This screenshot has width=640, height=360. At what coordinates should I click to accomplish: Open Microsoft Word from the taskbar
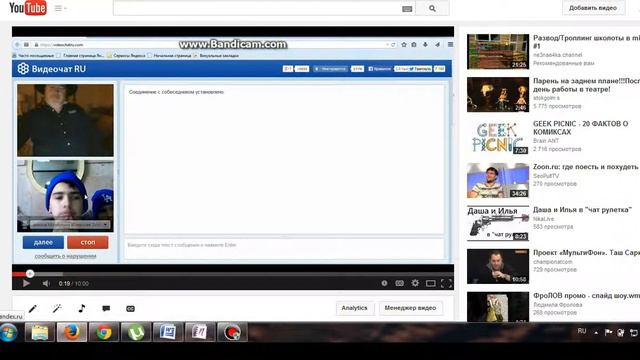pyautogui.click(x=168, y=332)
